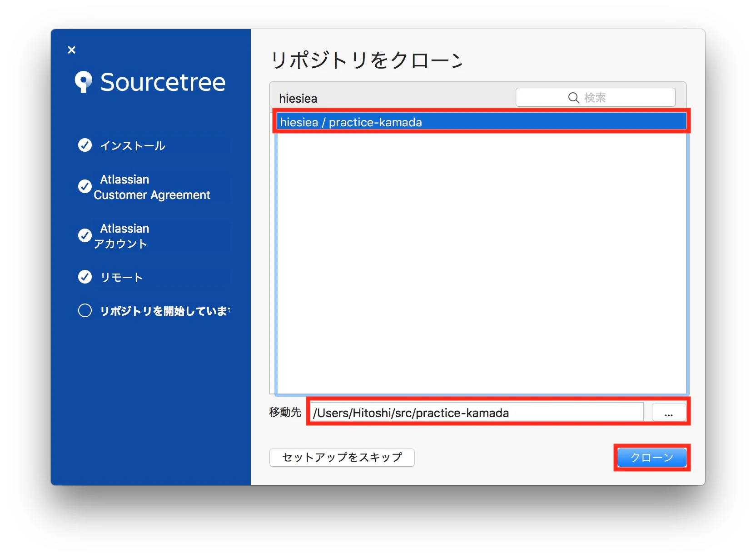
Task: Click the インストール step checkmark icon
Action: point(85,145)
